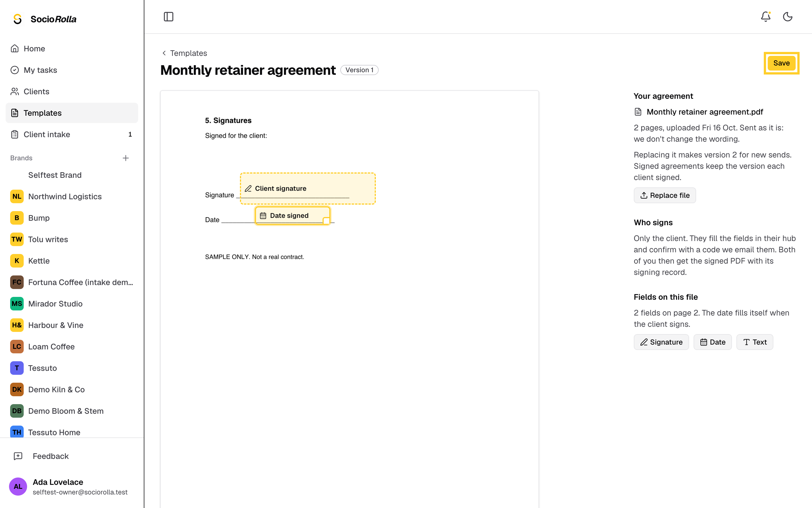The height and width of the screenshot is (508, 812).
Task: Open Demo Bloom & Stem brand
Action: coord(72,411)
